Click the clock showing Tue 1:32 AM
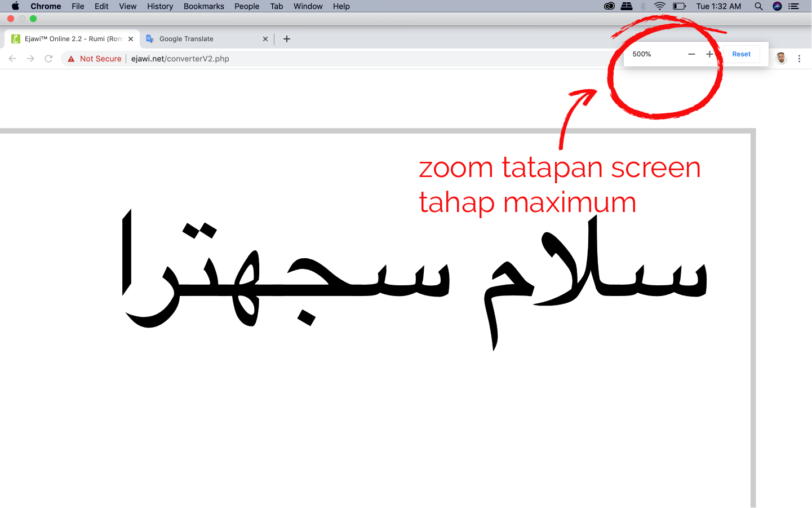 pyautogui.click(x=718, y=6)
